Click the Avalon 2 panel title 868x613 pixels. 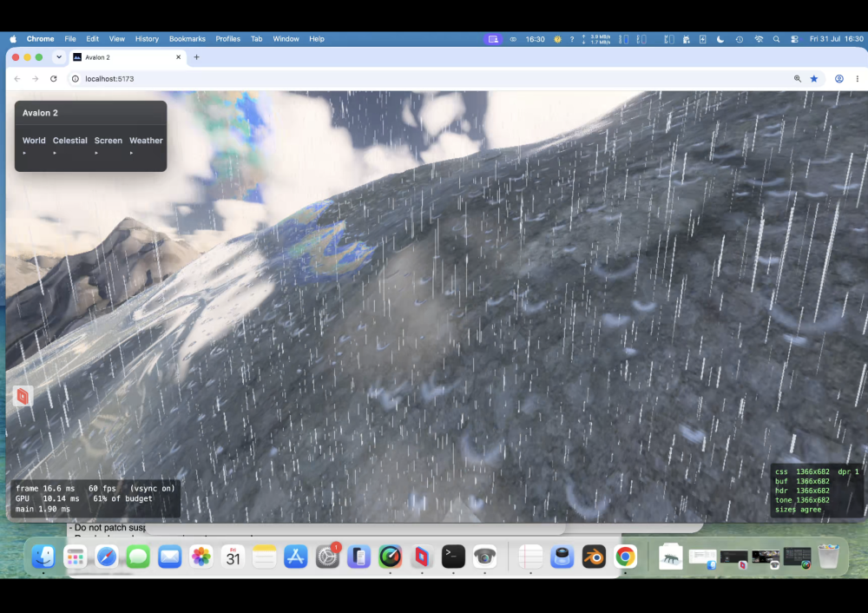coord(40,113)
